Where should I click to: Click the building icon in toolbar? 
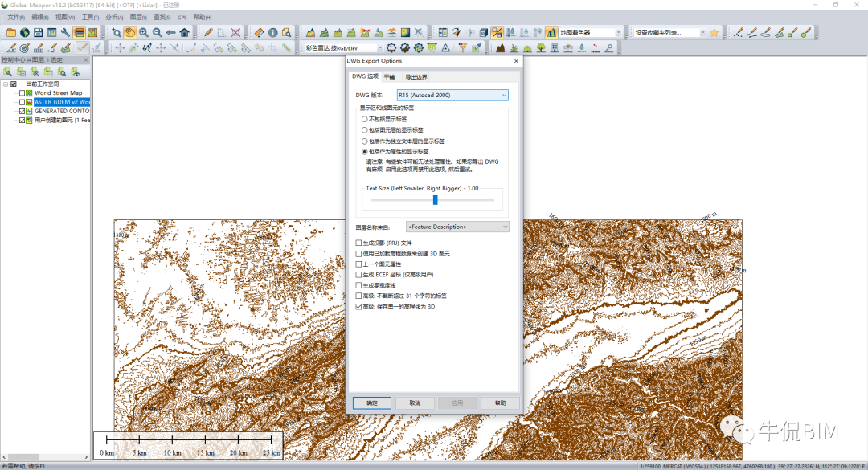(x=555, y=48)
